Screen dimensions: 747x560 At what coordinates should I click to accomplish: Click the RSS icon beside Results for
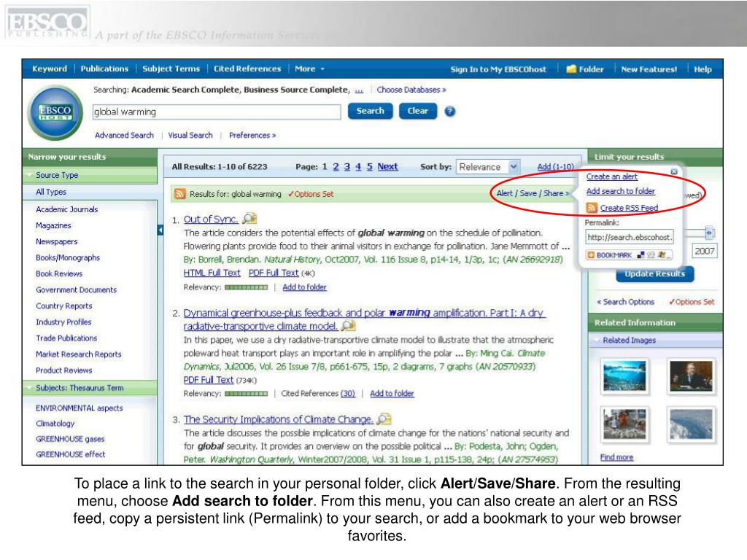pyautogui.click(x=179, y=194)
